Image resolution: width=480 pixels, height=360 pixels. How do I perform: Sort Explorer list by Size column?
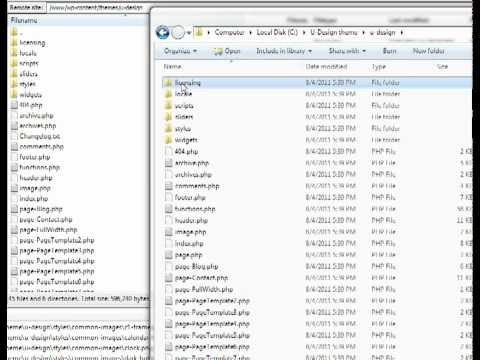[442, 67]
